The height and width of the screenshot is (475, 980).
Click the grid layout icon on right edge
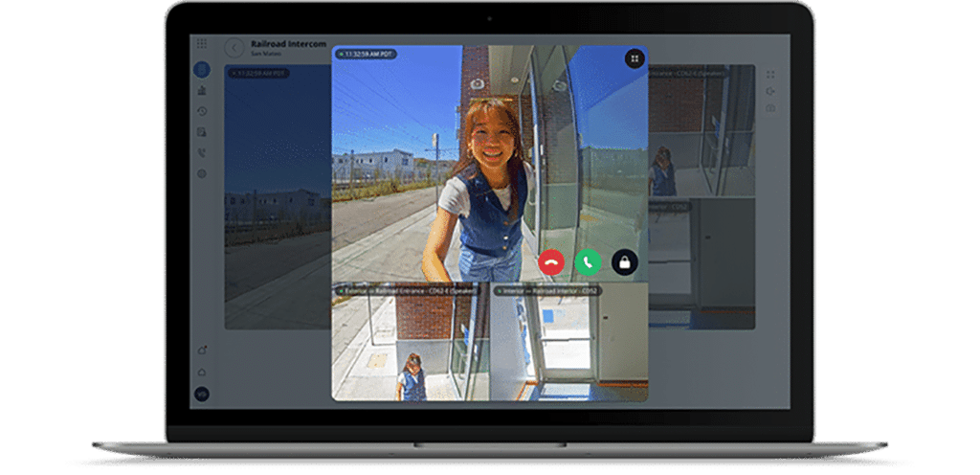(770, 75)
